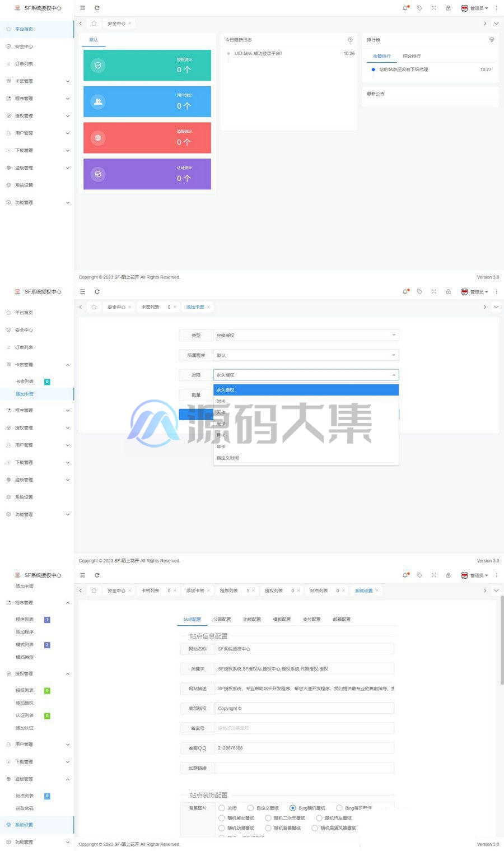Select the 自定义壁纸 radio option
The image size is (504, 851).
pyautogui.click(x=250, y=808)
